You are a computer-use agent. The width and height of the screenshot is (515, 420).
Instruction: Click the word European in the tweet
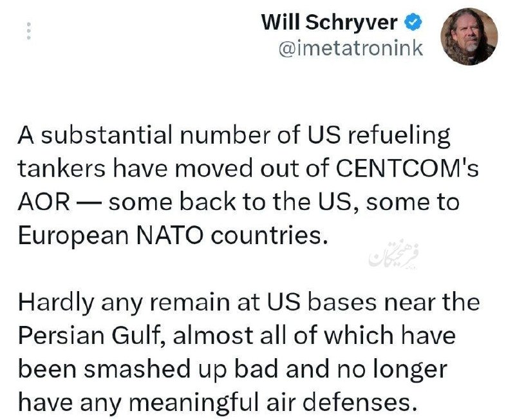pos(73,237)
